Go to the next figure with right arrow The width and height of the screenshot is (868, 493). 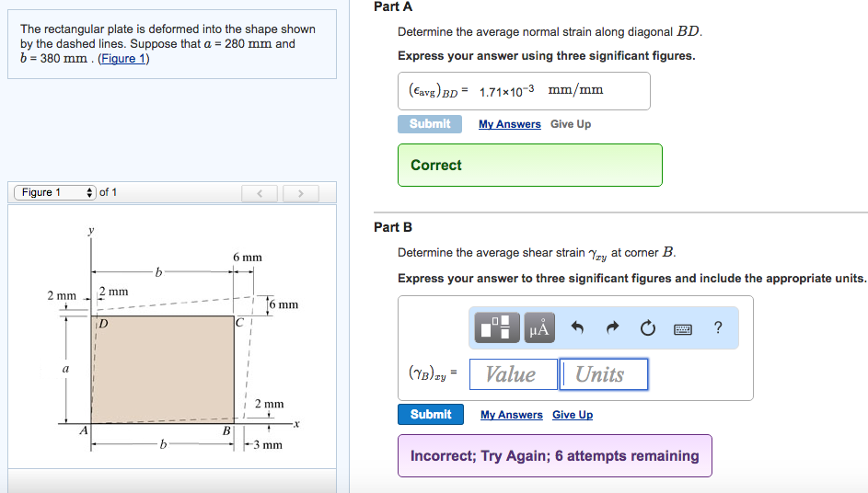click(x=299, y=192)
